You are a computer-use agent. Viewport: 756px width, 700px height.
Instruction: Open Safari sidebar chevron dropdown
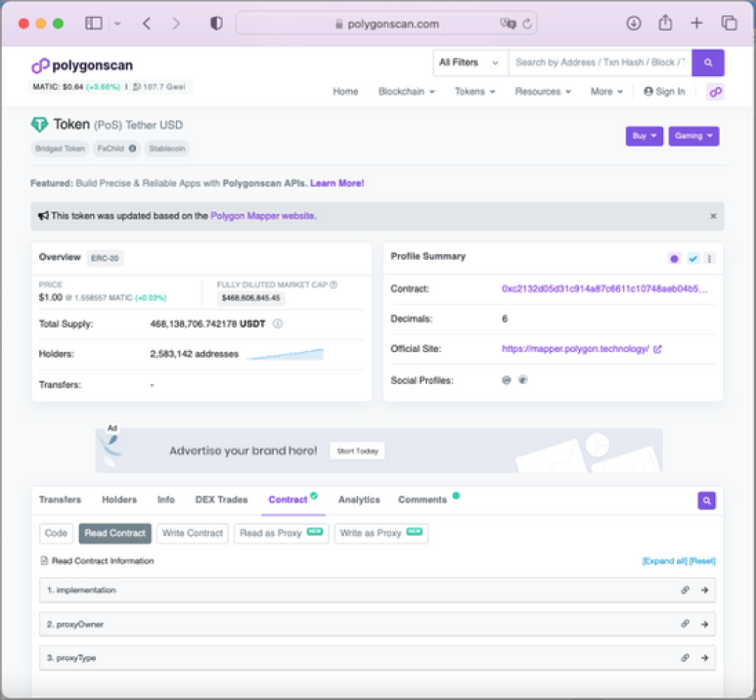coord(117,23)
